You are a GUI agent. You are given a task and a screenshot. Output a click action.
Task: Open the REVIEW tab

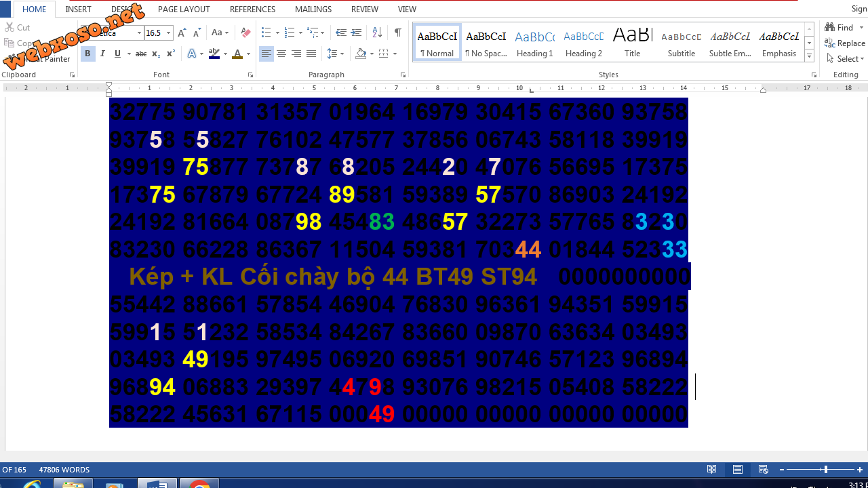pos(365,9)
